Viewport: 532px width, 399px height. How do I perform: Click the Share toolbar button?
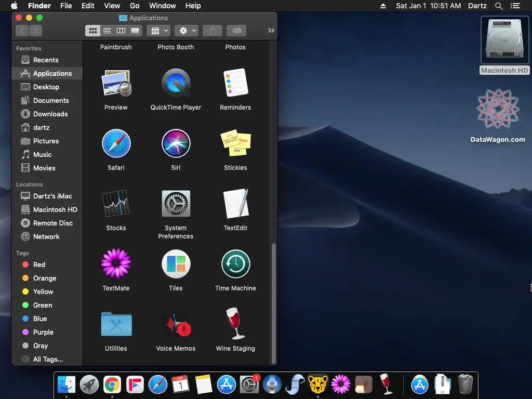212,31
